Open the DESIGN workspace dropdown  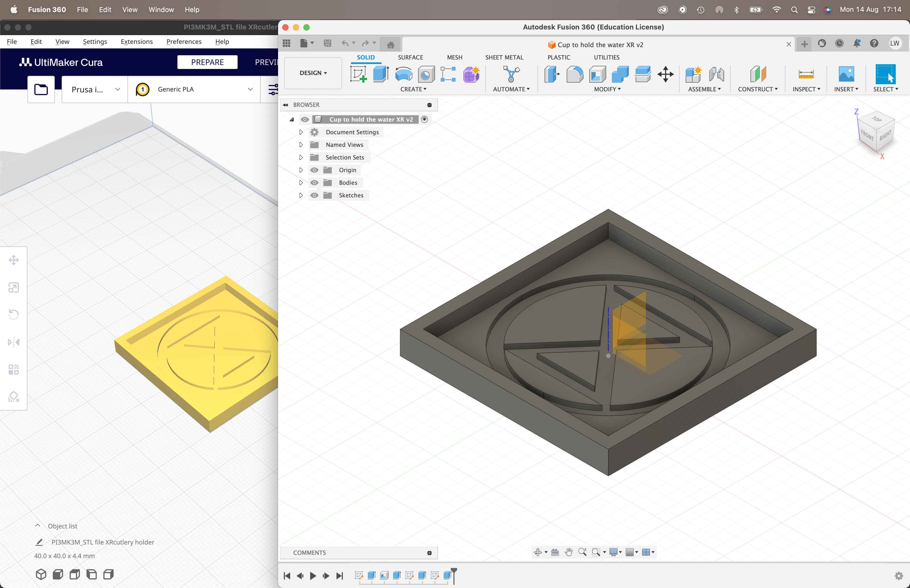[313, 73]
